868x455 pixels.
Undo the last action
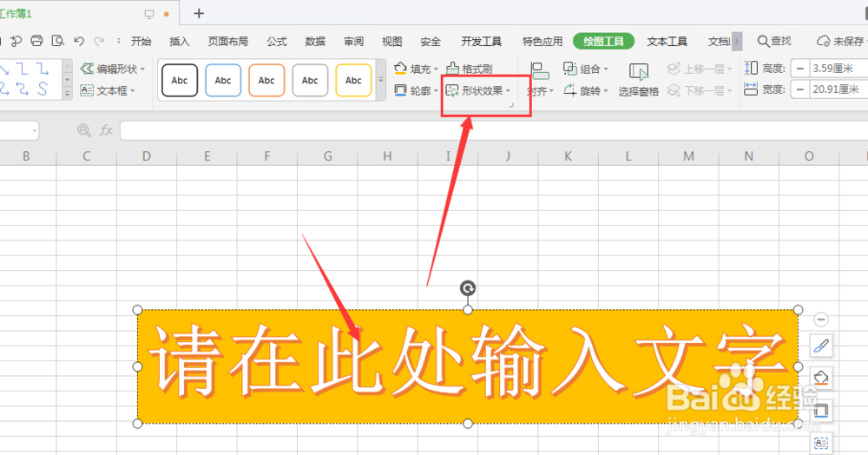pyautogui.click(x=79, y=41)
